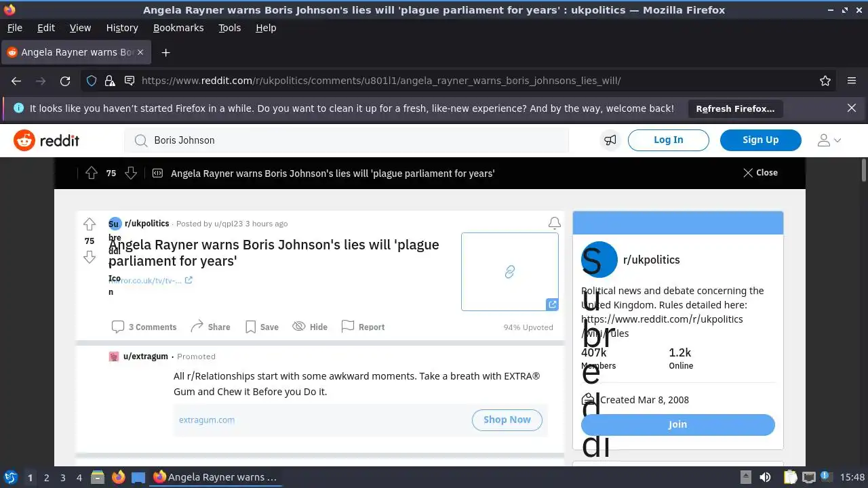Open the History menu

tap(122, 28)
